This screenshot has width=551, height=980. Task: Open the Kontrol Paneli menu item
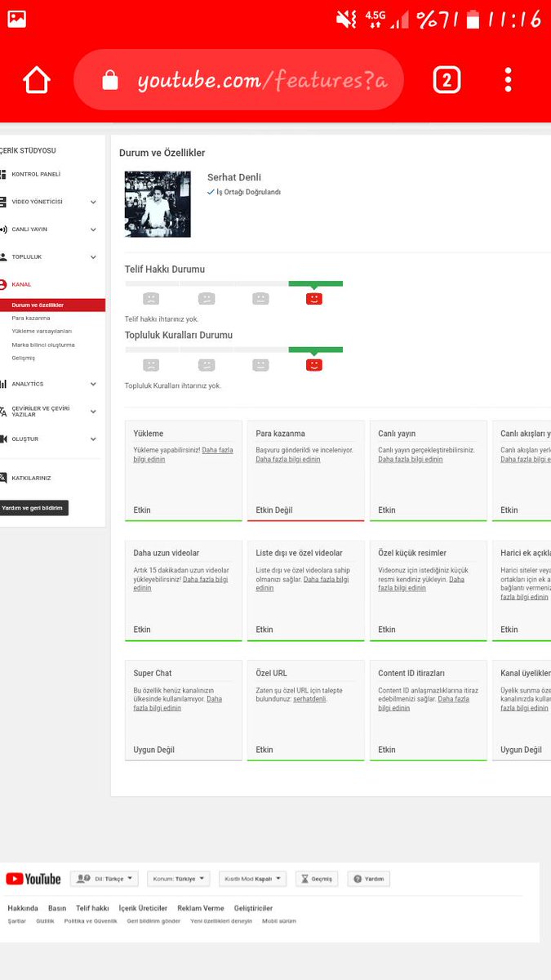36,174
